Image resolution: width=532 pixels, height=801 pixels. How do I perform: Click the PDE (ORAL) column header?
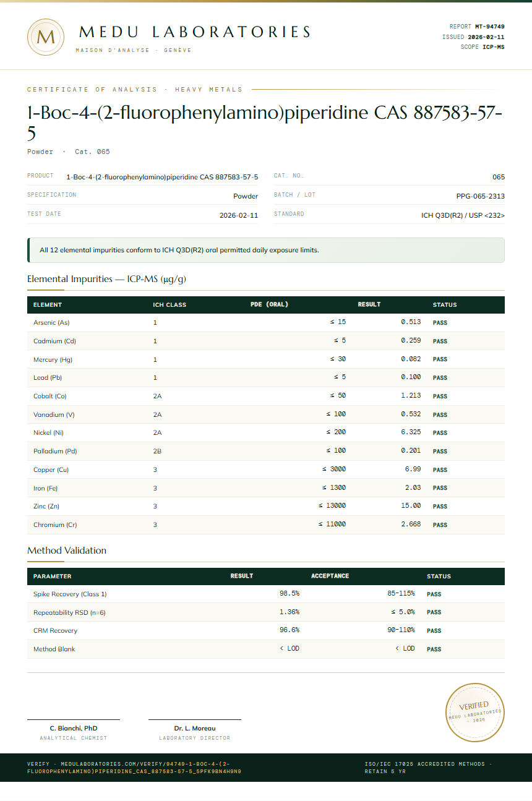point(269,304)
